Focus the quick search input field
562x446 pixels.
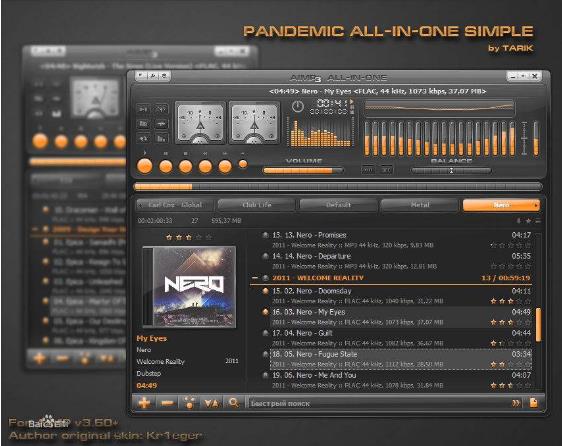point(380,404)
